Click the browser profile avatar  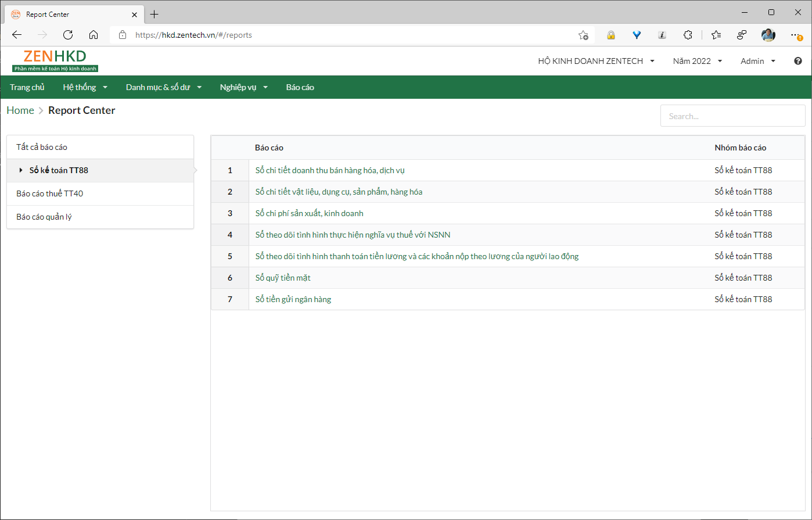(768, 35)
